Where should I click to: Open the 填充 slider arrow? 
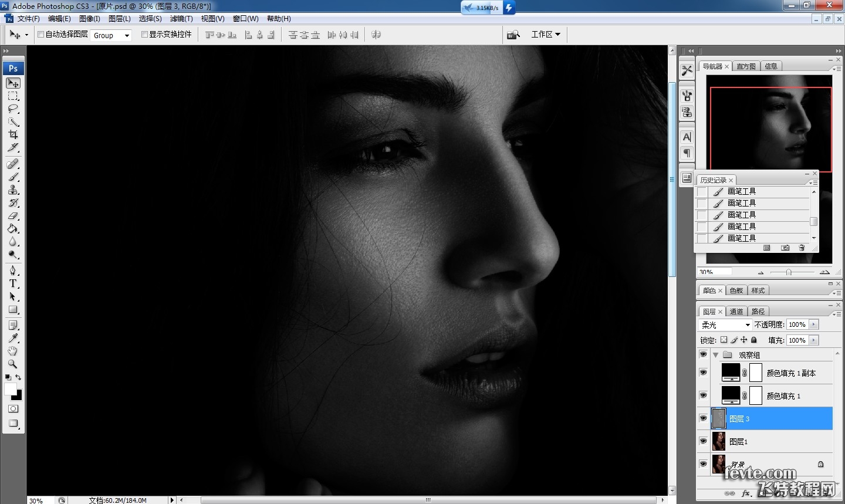point(813,340)
